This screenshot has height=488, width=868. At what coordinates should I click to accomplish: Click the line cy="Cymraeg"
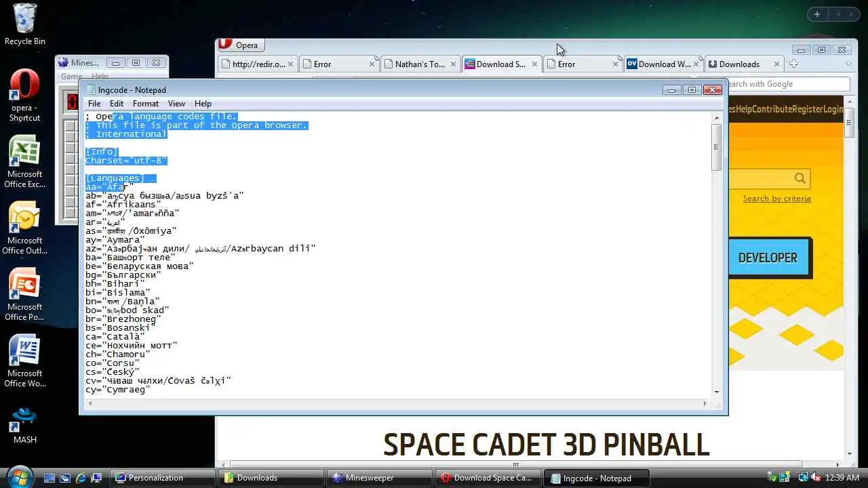pyautogui.click(x=118, y=389)
